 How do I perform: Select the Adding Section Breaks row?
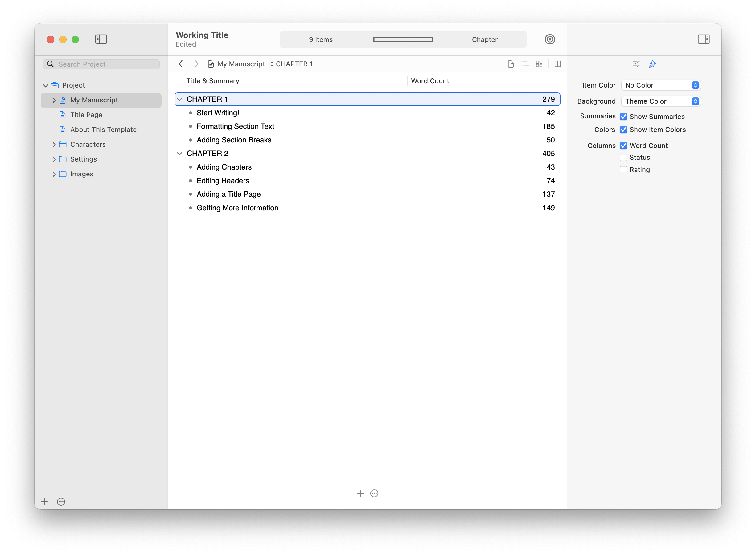pos(368,140)
